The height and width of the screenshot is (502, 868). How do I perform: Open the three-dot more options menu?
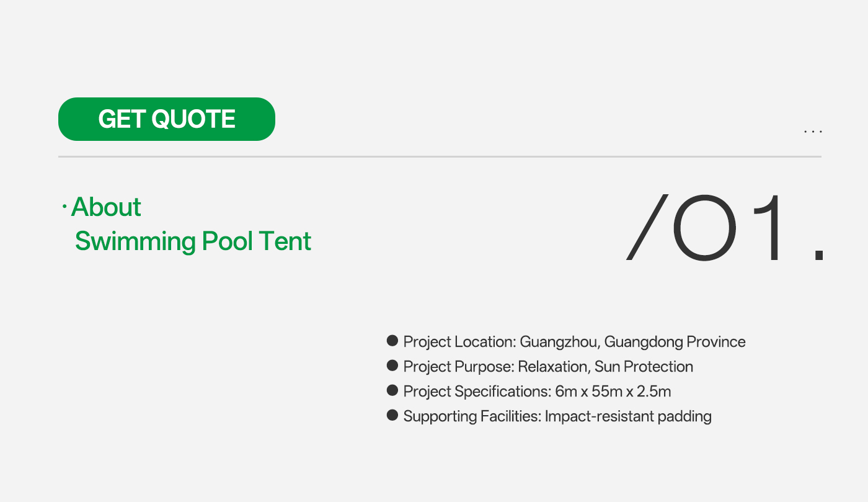tap(813, 132)
